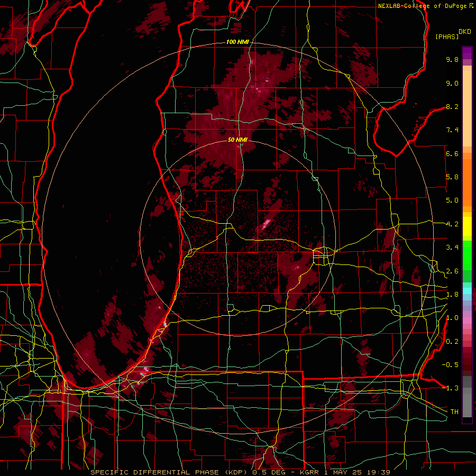Click the 50 NMI range ring label
The width and height of the screenshot is (476, 476).
(x=237, y=140)
